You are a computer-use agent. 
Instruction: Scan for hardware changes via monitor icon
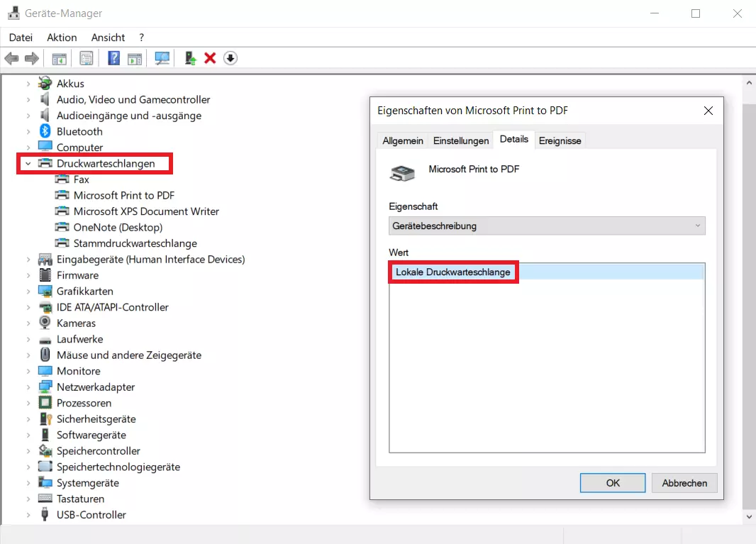(162, 58)
